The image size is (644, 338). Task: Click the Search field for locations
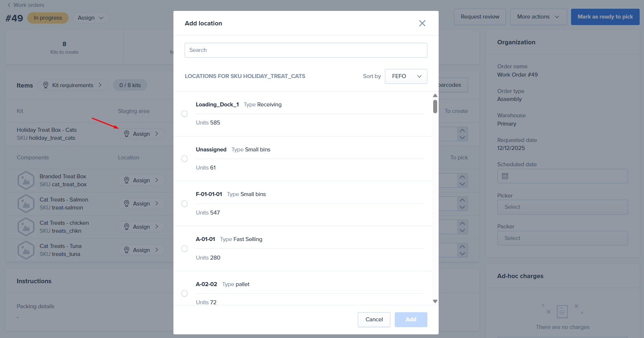point(305,50)
